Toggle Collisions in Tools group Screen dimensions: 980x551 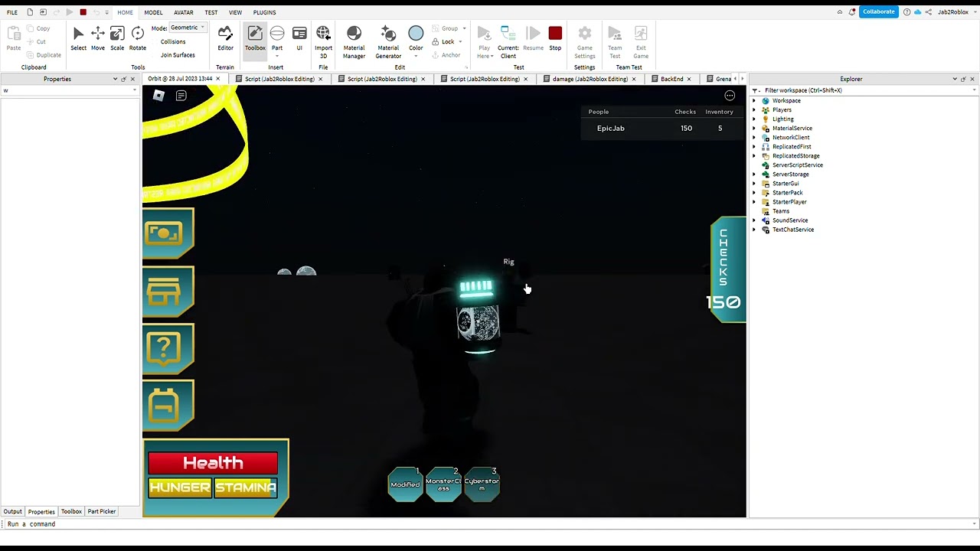coord(173,41)
